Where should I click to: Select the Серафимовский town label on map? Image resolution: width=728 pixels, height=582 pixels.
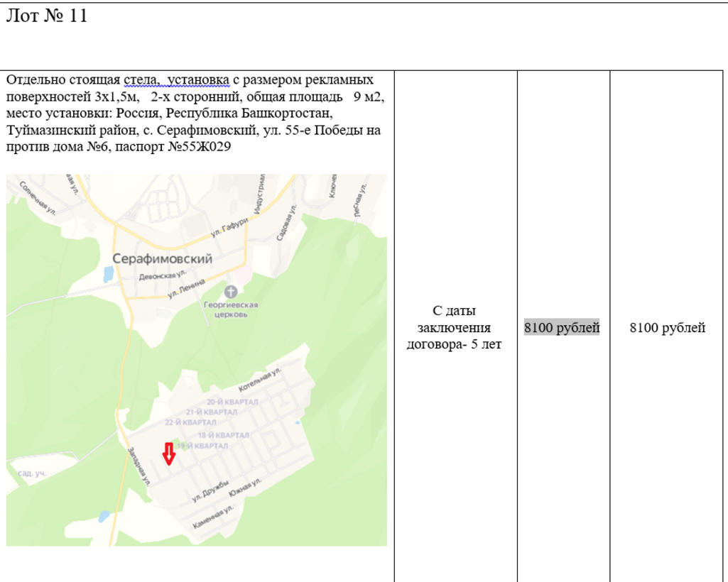(163, 259)
